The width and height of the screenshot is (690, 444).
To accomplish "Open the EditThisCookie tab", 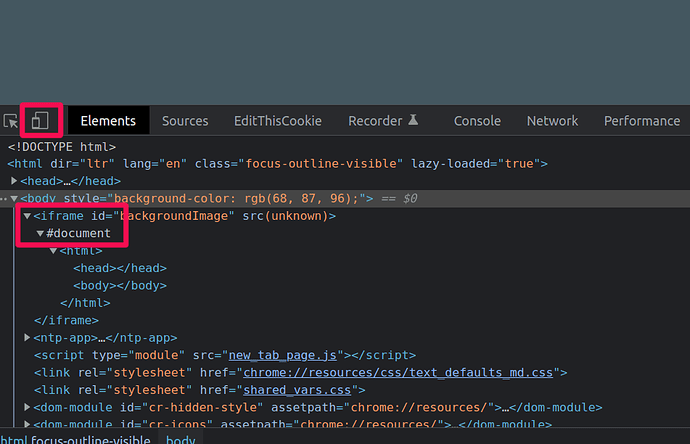I will click(278, 121).
